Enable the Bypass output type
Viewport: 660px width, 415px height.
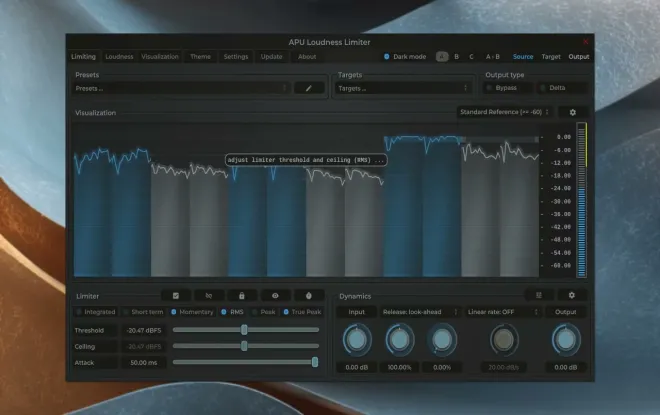point(507,88)
